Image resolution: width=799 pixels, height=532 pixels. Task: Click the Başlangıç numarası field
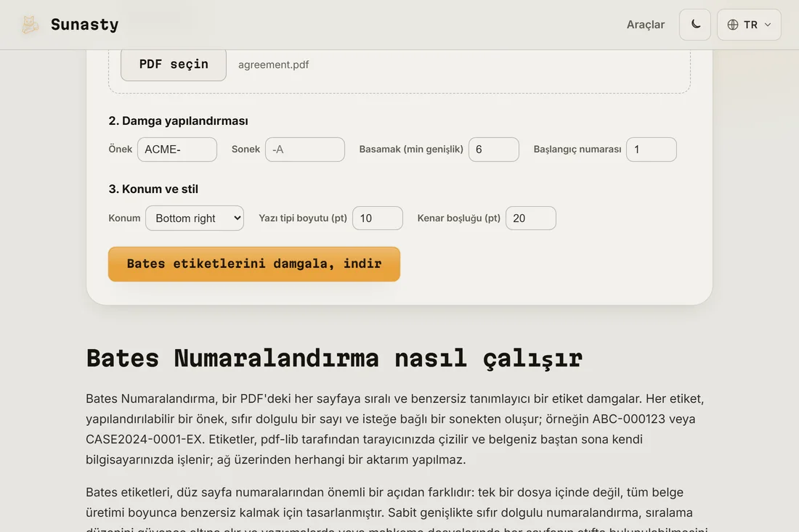[x=652, y=150]
